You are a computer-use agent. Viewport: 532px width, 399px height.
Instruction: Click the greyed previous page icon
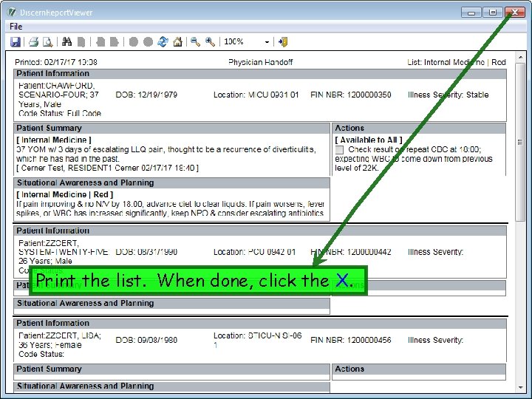pos(100,42)
